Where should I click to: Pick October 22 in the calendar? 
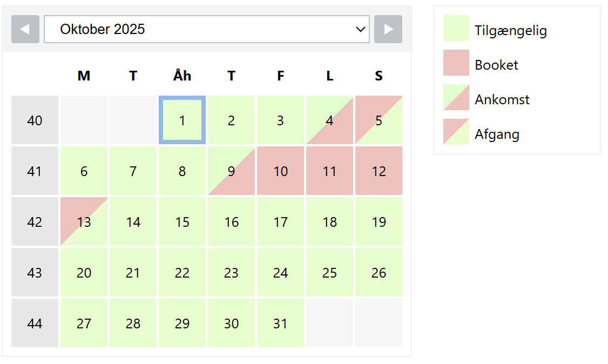(183, 273)
